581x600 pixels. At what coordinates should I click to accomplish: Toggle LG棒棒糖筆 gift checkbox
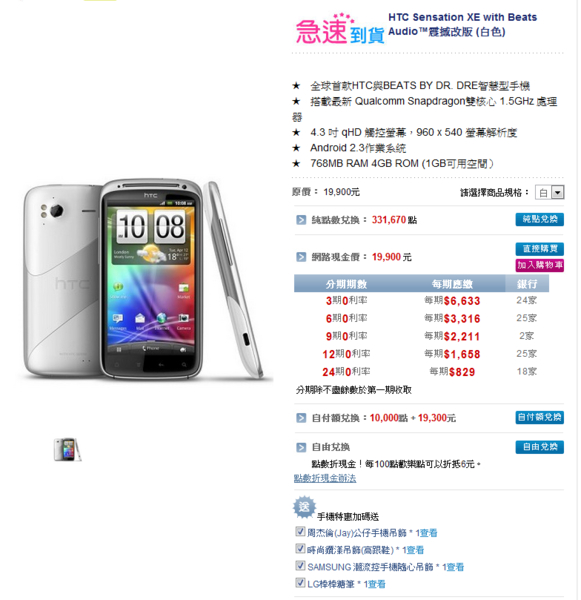pyautogui.click(x=300, y=583)
